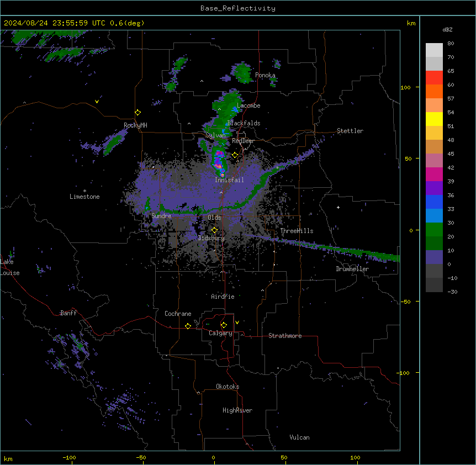Viewport: 476px width, 465px height.
Task: Click the Stettler city label
Action: point(350,131)
